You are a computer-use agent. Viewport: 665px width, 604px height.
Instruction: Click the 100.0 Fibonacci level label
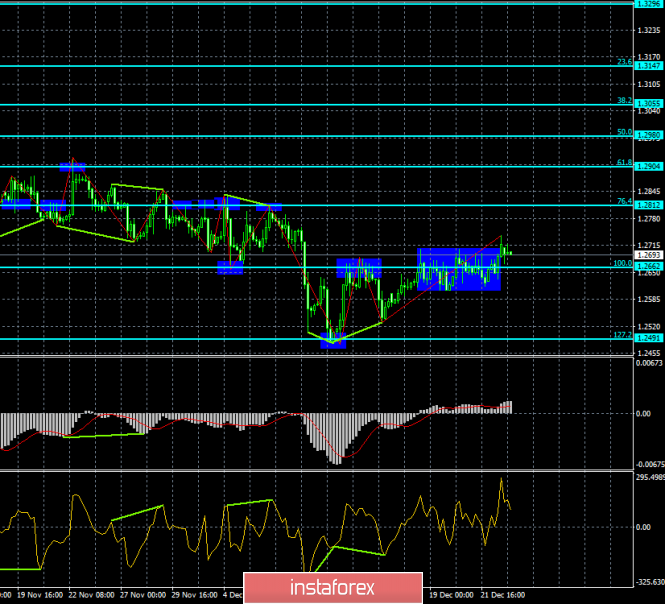(x=623, y=263)
